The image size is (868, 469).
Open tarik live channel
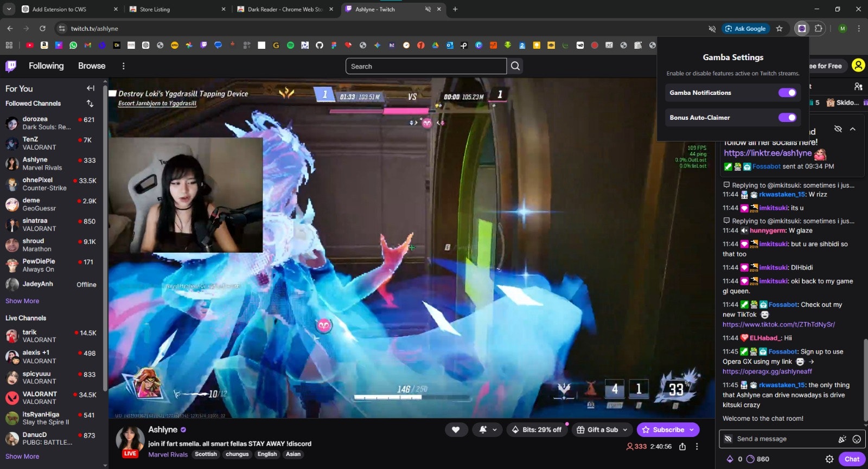coord(50,336)
